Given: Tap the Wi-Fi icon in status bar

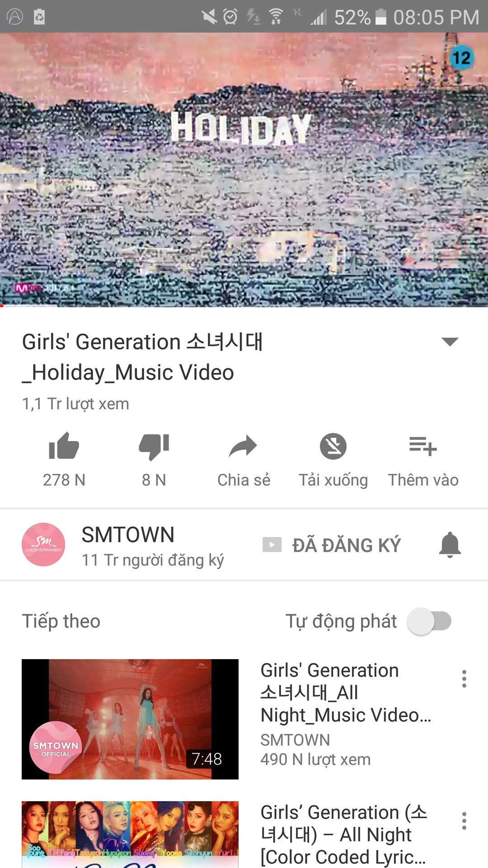Looking at the screenshot, I should pyautogui.click(x=276, y=17).
